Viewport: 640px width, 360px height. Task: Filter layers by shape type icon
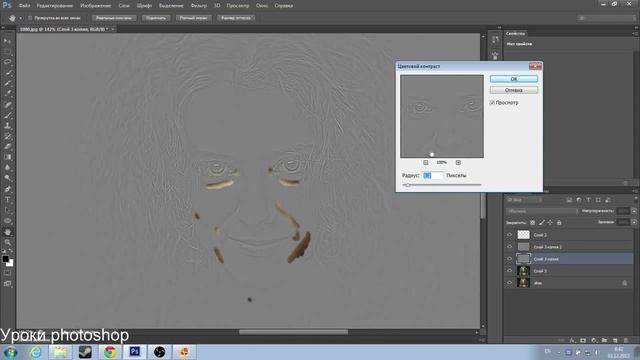598,200
